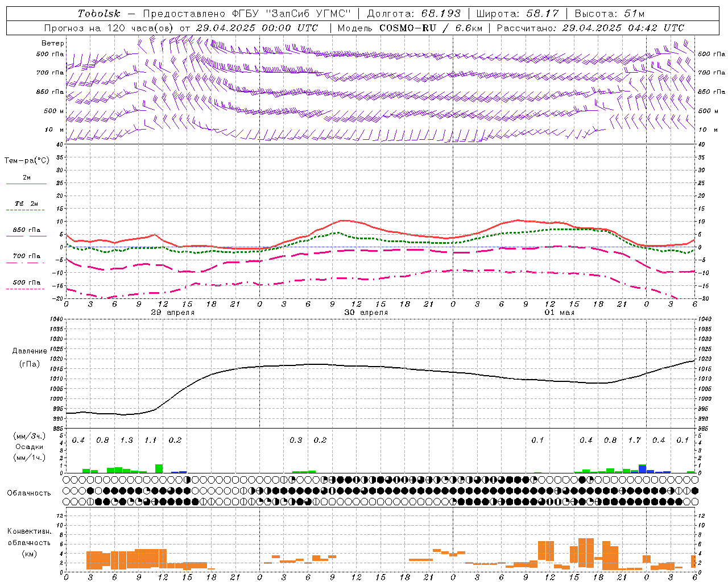Click the Tobolsk station title
Image resolution: width=728 pixels, height=582 pixels.
100,14
